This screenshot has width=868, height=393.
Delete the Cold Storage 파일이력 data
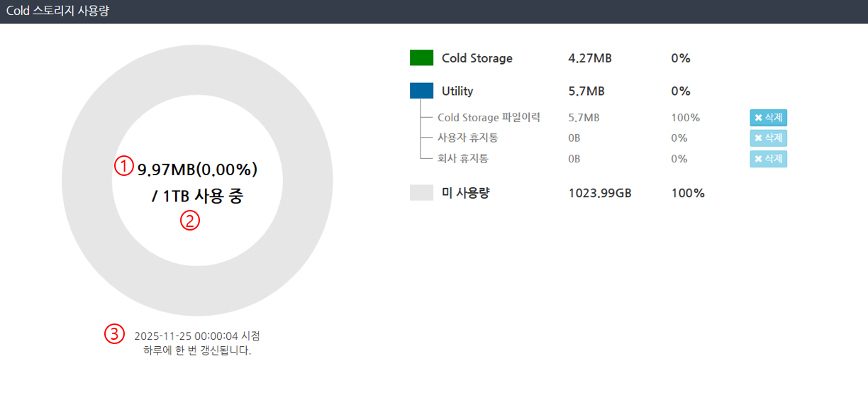769,118
